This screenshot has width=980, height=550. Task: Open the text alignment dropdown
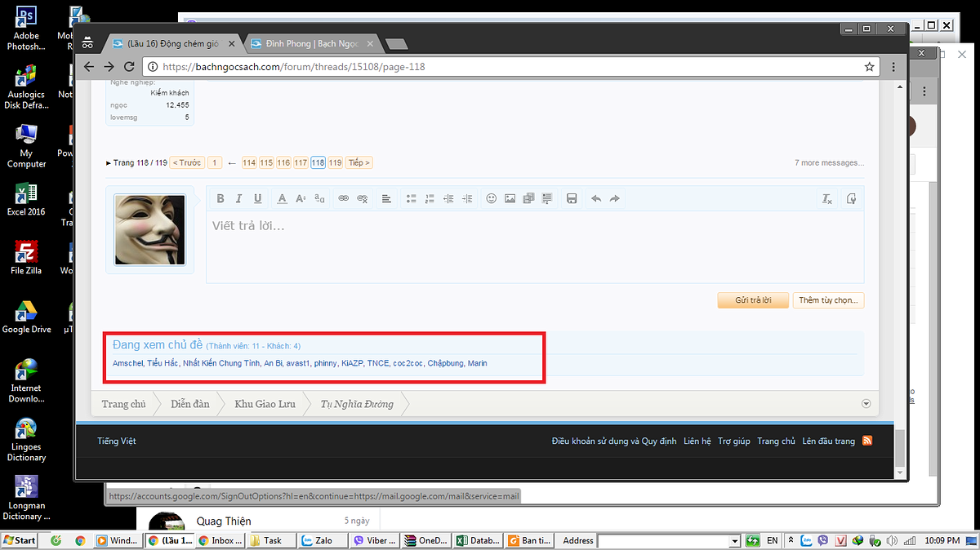coord(387,198)
